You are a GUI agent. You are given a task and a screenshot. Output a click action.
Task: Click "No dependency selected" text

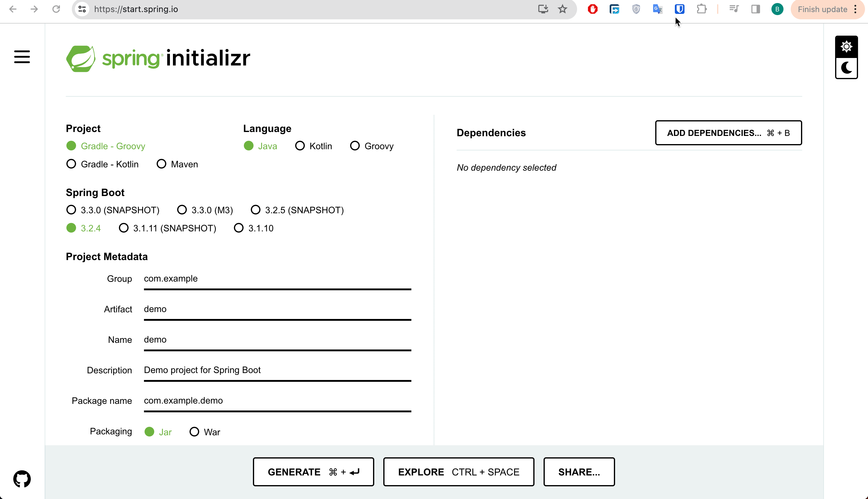point(506,168)
